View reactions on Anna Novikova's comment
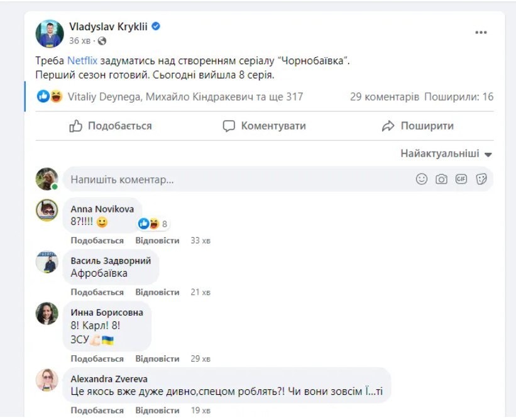Viewport: 516px width, 420px height. (153, 224)
